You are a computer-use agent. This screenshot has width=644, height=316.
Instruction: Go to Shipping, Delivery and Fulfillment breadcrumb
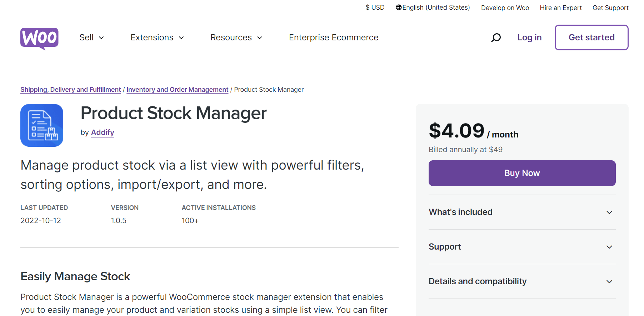pyautogui.click(x=70, y=90)
